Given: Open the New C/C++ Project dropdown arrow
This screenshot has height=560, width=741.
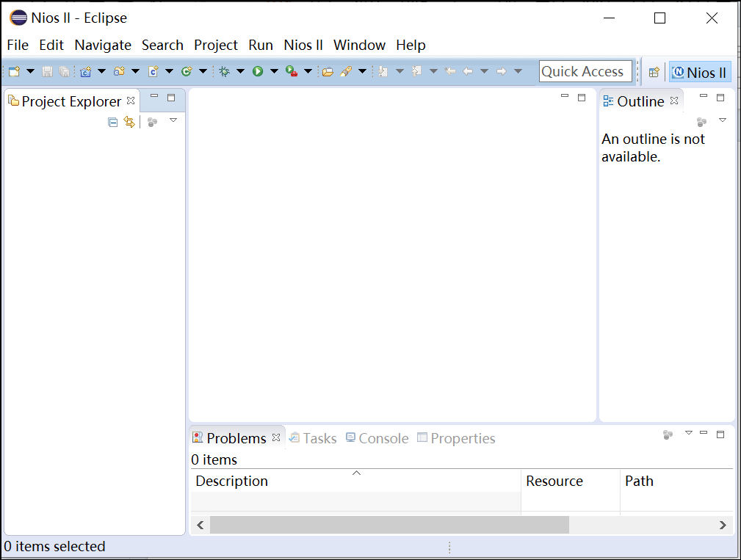Looking at the screenshot, I should coord(101,71).
